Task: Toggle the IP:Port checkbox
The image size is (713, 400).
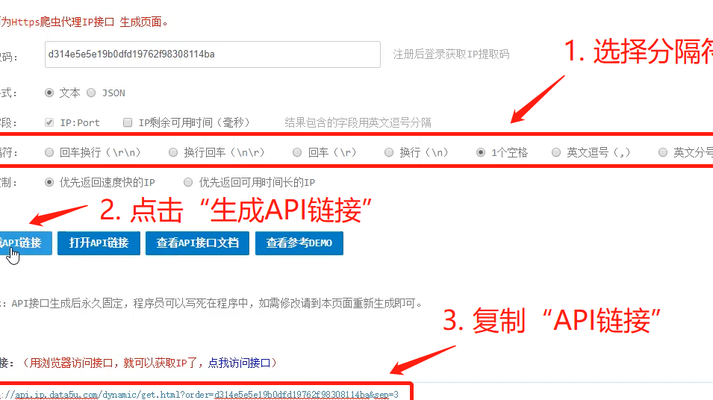Action: point(49,123)
